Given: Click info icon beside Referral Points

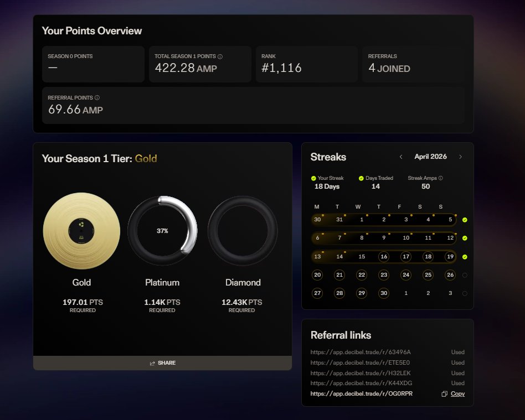Looking at the screenshot, I should (97, 98).
